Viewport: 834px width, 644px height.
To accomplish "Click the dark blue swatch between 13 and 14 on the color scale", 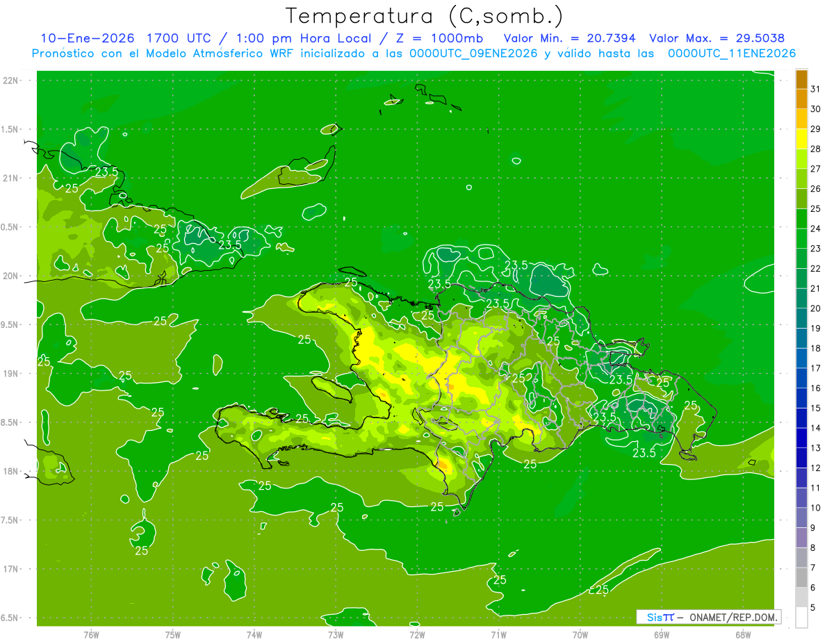I will (801, 438).
